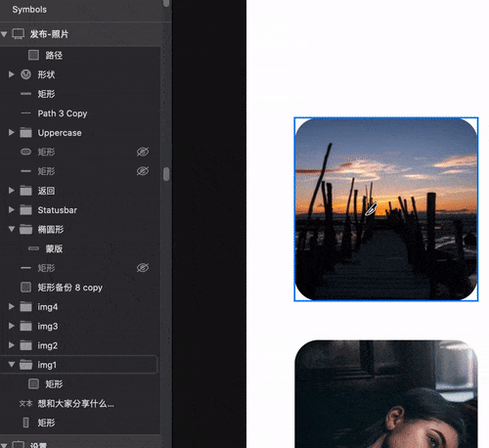This screenshot has width=489, height=448.
Task: Click the img2 folder icon
Action: click(25, 345)
